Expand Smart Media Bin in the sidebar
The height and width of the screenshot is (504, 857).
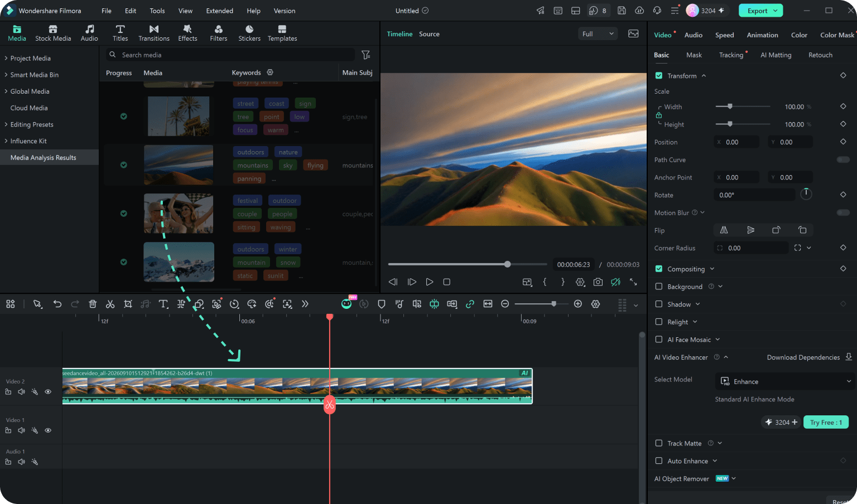point(6,75)
